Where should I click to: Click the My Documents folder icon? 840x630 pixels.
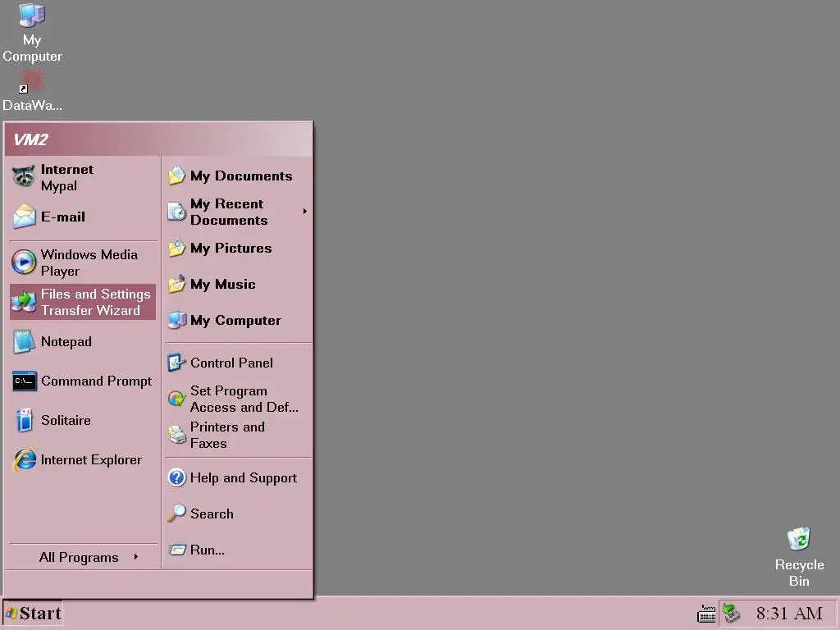click(177, 176)
